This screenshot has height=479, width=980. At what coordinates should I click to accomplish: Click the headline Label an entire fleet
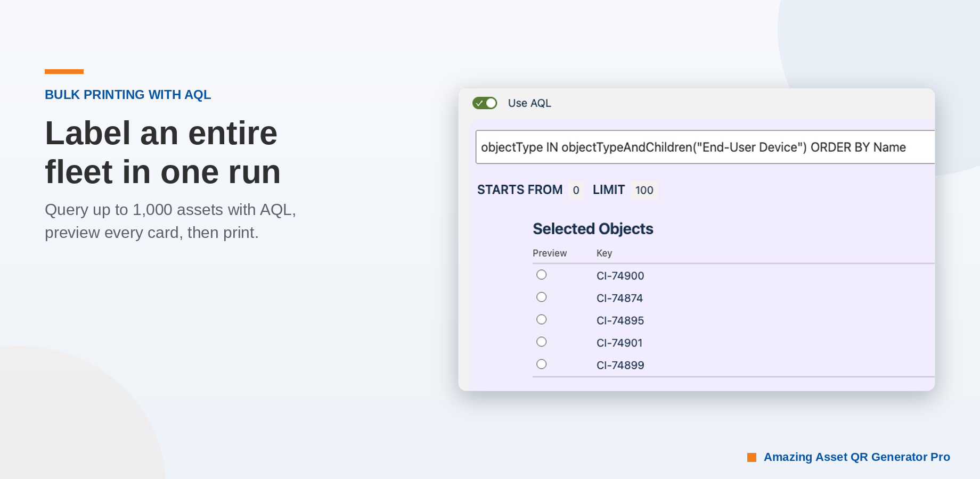pyautogui.click(x=162, y=152)
